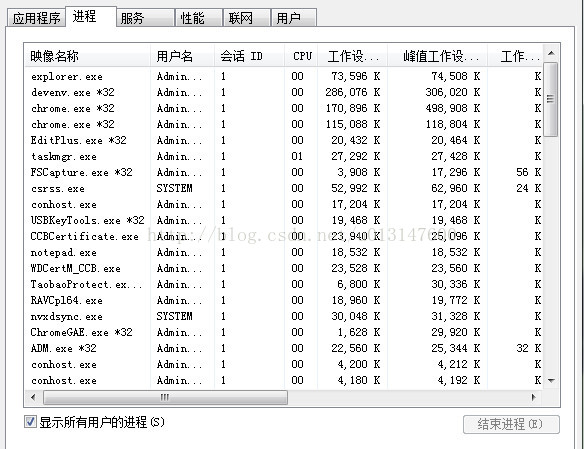Click the 结束进程 button
This screenshot has width=584, height=449.
click(511, 424)
